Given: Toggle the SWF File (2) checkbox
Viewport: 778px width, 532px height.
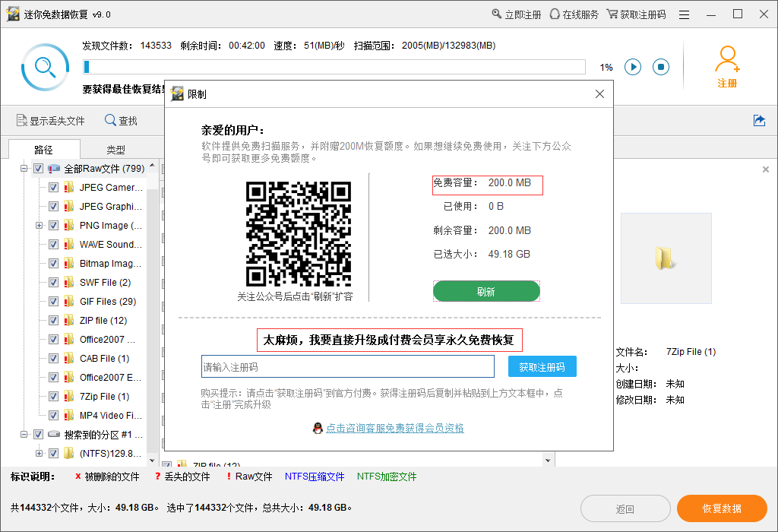Looking at the screenshot, I should pyautogui.click(x=54, y=283).
